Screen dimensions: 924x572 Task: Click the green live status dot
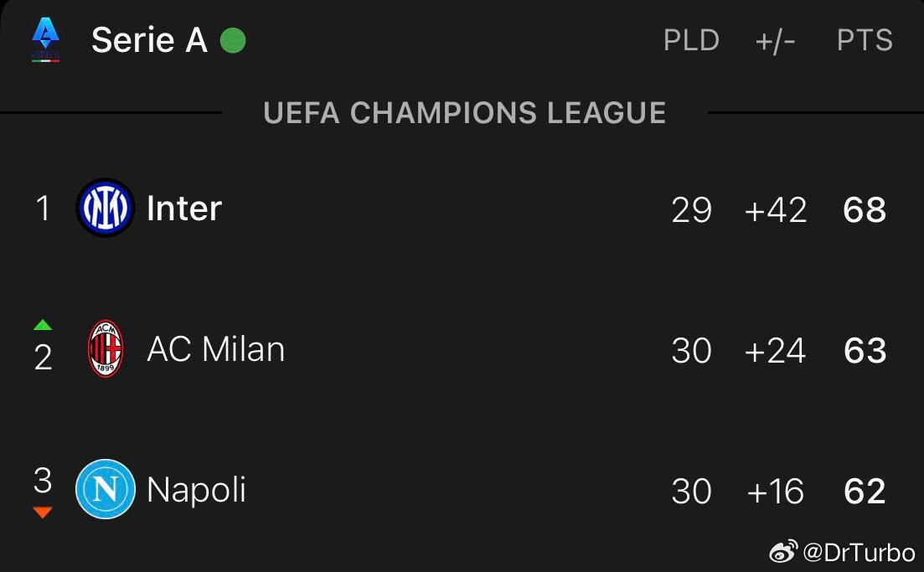[x=233, y=40]
